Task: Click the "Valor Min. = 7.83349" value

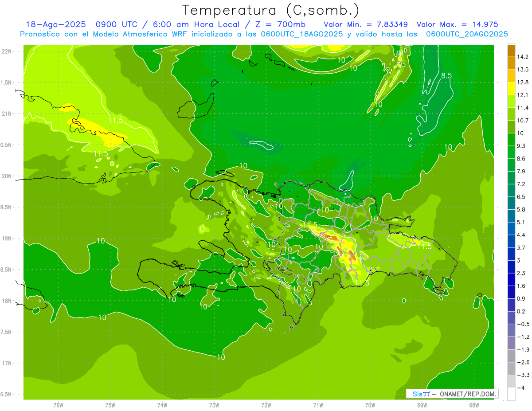Action: point(366,24)
